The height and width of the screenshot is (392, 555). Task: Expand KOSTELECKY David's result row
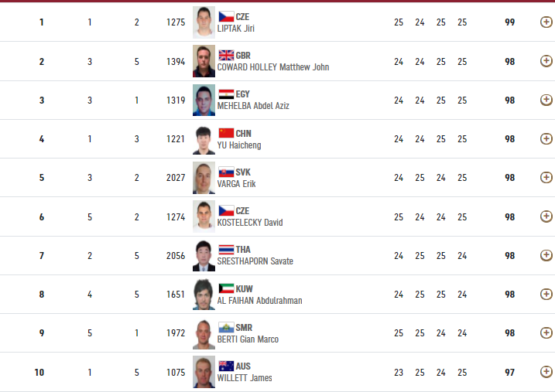pyautogui.click(x=546, y=216)
